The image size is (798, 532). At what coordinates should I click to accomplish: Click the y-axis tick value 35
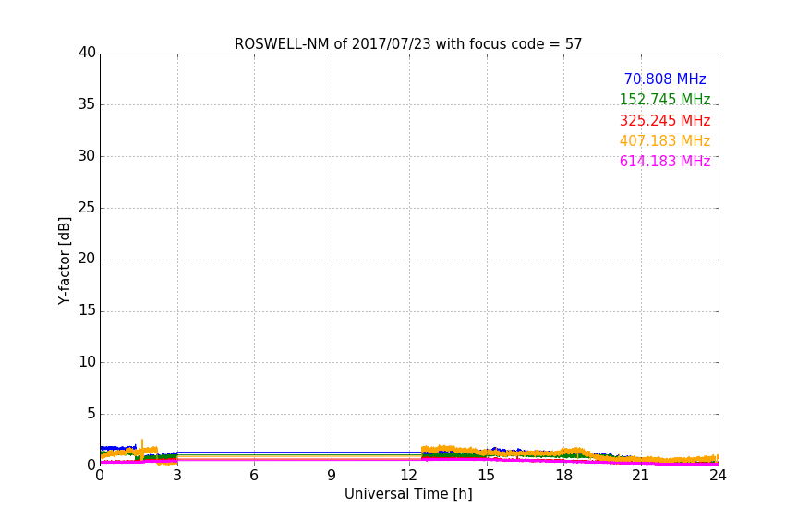(x=87, y=104)
